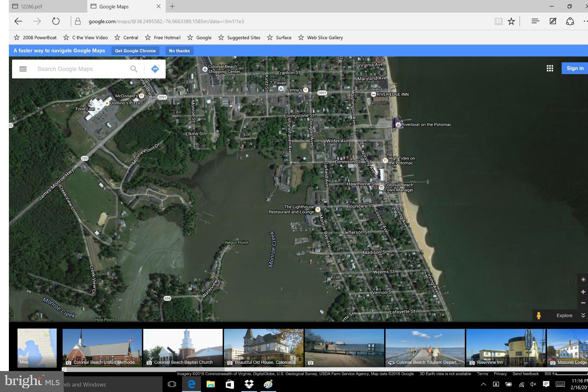
Task: Click the Sign in button
Action: click(575, 68)
